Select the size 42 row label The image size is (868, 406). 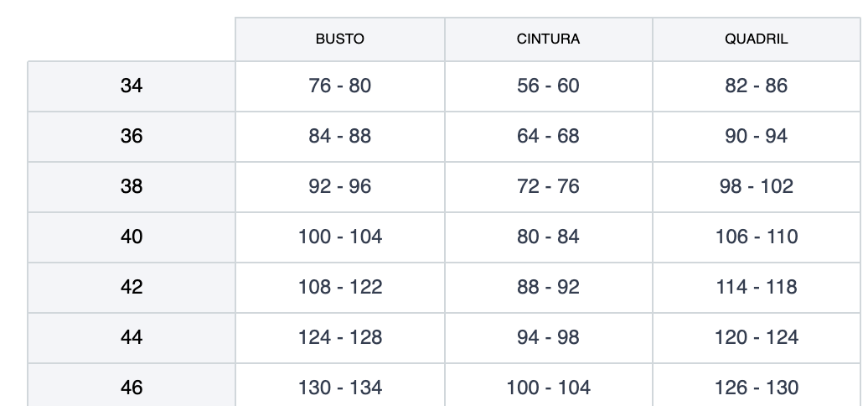[132, 287]
